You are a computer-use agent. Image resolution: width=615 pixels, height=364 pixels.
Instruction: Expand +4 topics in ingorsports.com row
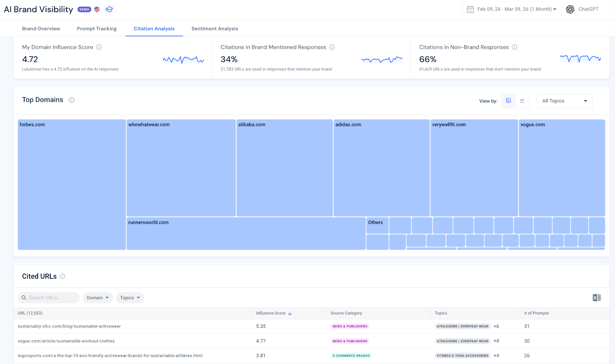click(x=496, y=356)
